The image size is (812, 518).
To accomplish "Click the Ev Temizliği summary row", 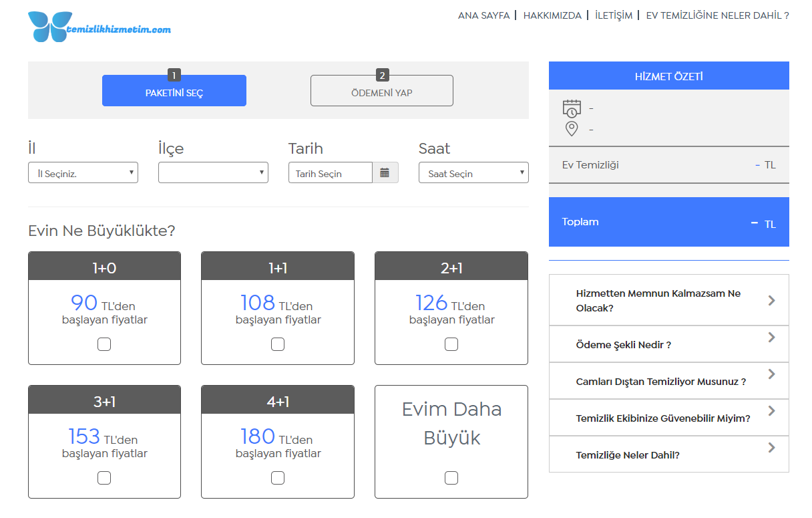I will [x=669, y=164].
